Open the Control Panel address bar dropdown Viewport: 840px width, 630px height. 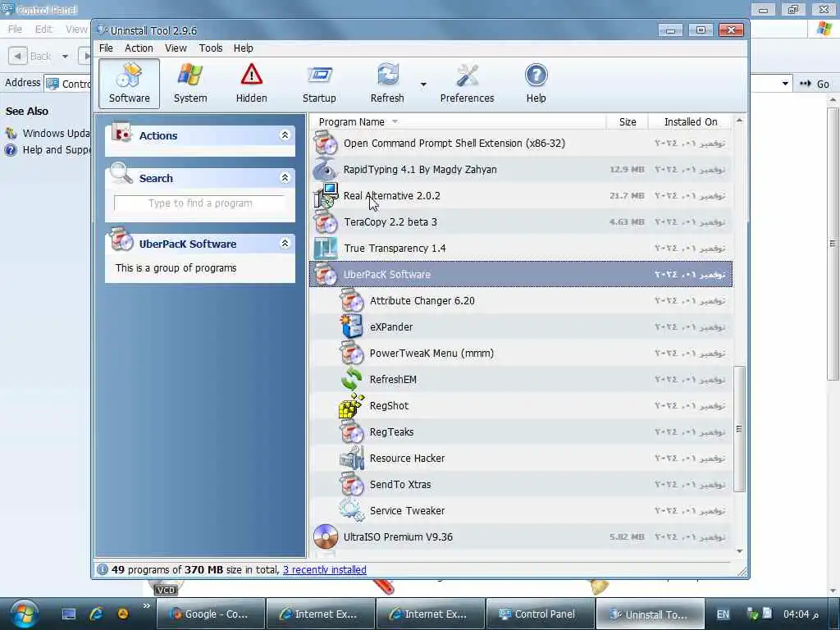click(785, 84)
